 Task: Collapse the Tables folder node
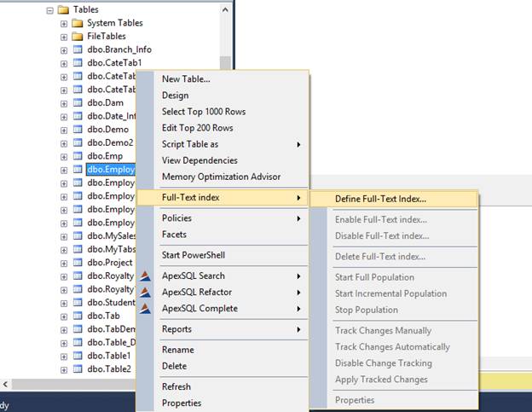(49, 10)
